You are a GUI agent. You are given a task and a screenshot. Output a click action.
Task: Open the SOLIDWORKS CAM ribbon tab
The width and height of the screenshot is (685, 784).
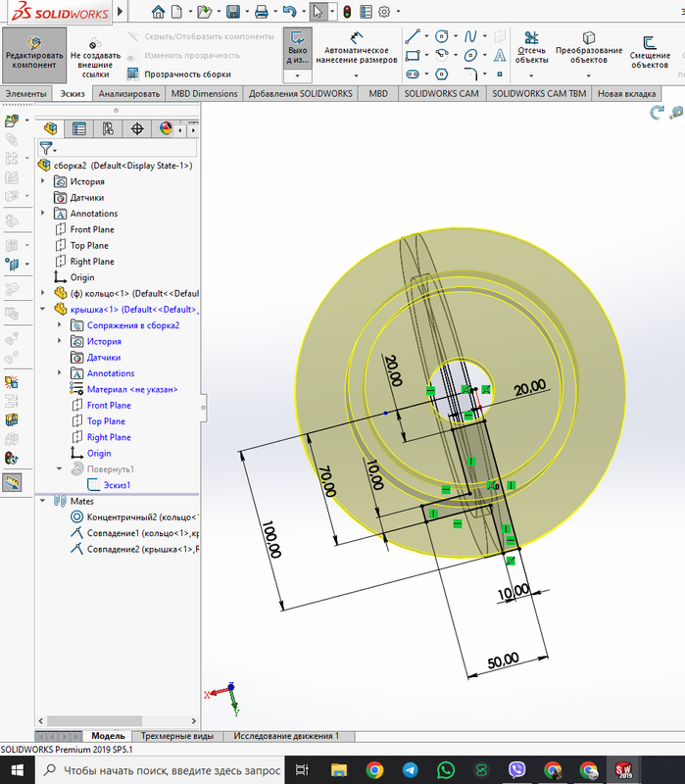click(x=440, y=94)
